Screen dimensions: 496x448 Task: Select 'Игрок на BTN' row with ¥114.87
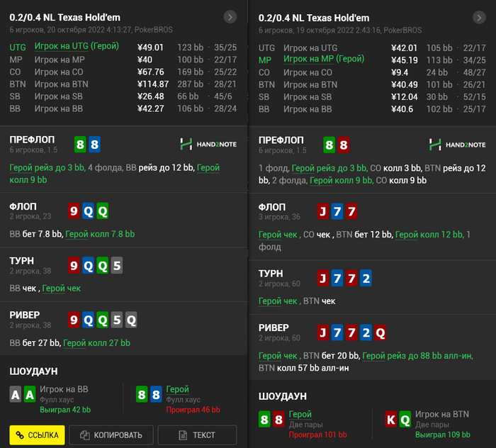123,84
